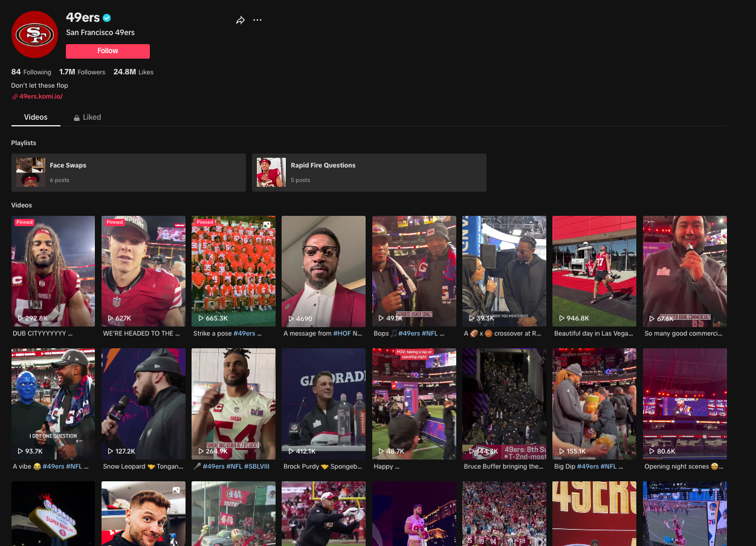Image resolution: width=756 pixels, height=546 pixels.
Task: Click the Face Swaps playlist thumbnail
Action: 31,172
